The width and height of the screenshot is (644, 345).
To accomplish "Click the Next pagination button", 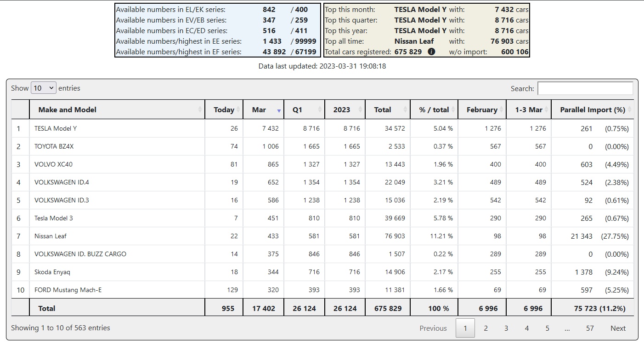I will point(618,328).
